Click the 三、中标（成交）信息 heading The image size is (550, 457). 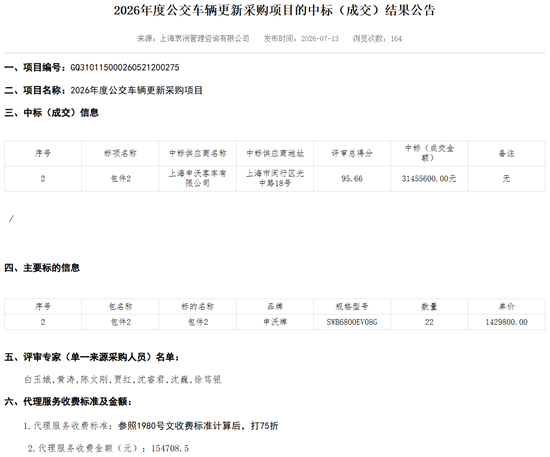pos(51,113)
